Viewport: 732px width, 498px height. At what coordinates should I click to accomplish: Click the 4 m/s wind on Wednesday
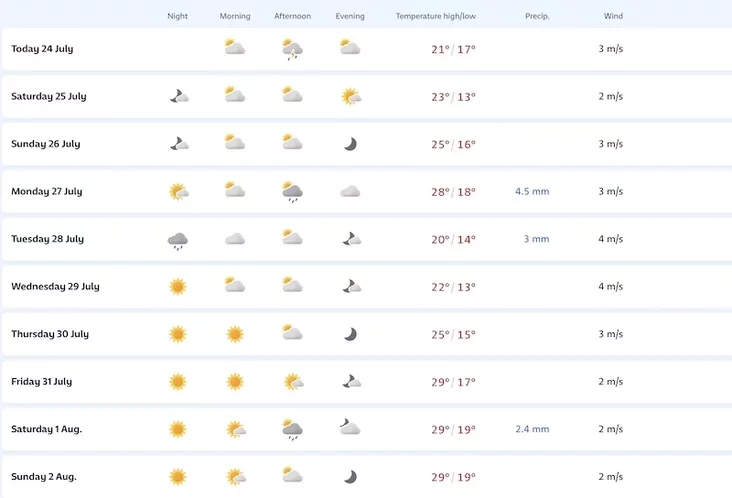(x=611, y=286)
